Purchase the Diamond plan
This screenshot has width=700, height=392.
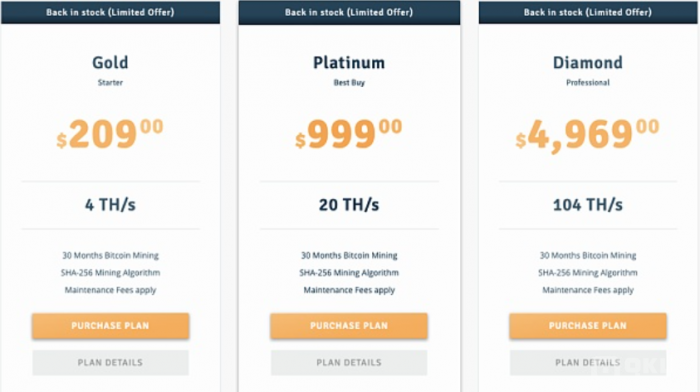(x=588, y=325)
